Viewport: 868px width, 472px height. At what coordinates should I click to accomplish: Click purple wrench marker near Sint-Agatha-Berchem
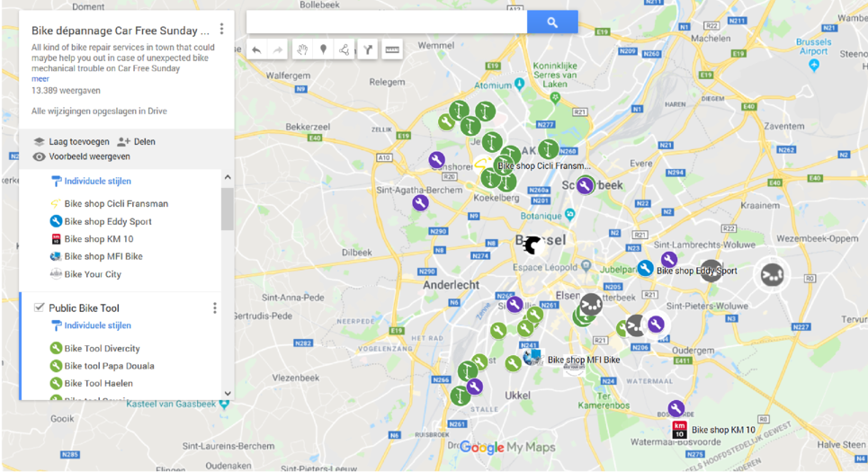coord(420,202)
